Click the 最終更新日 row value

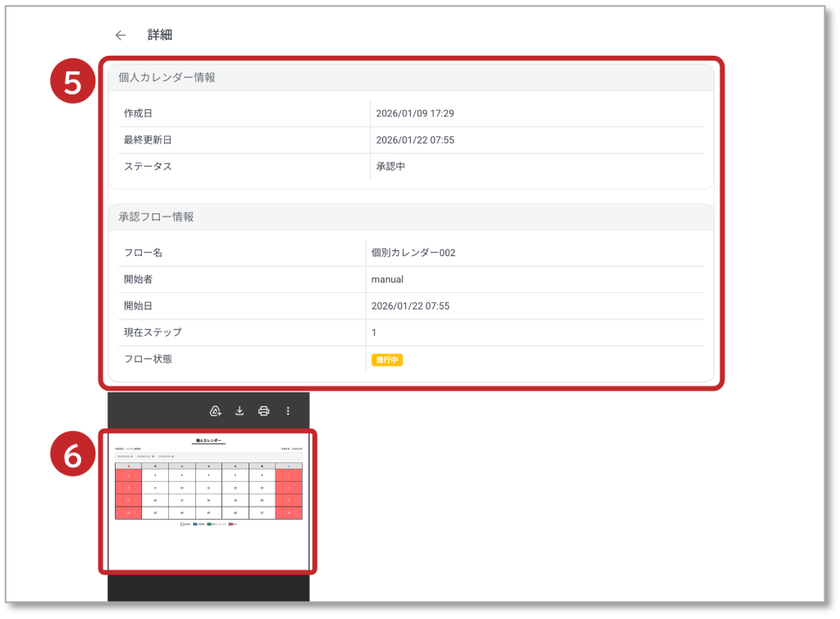(x=414, y=140)
